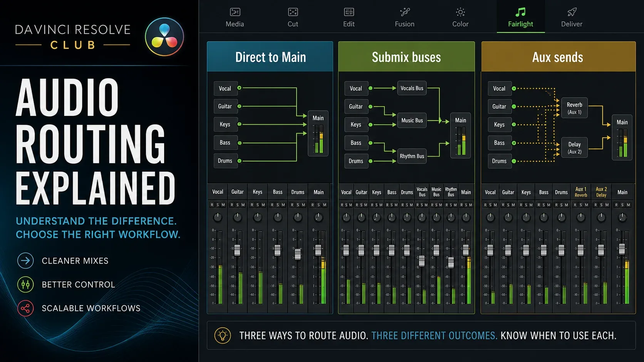Open the Edit page icon
The image size is (644, 362).
click(349, 12)
